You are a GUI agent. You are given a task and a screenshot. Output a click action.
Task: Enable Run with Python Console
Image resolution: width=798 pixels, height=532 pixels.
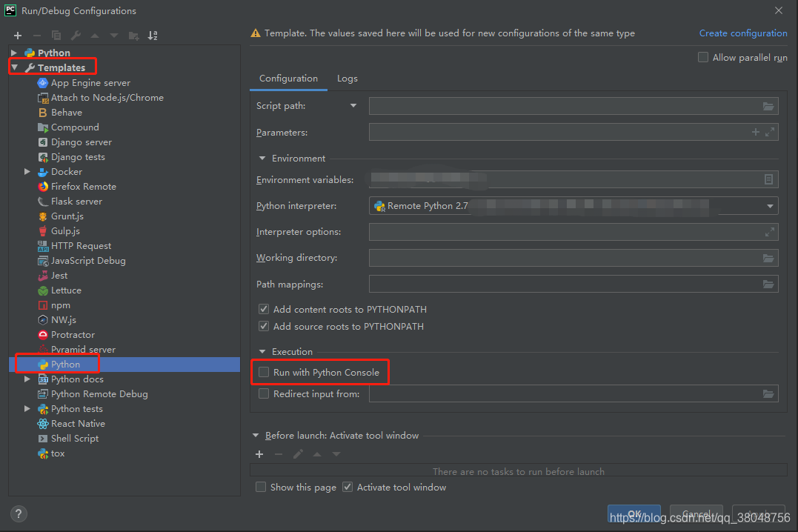(x=264, y=372)
